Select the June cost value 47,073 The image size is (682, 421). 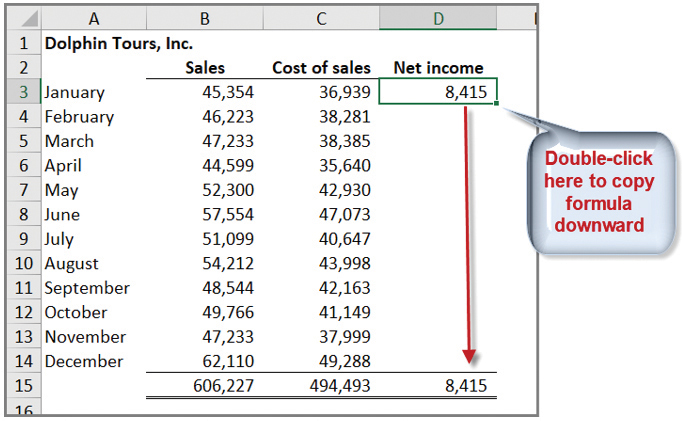pyautogui.click(x=321, y=214)
